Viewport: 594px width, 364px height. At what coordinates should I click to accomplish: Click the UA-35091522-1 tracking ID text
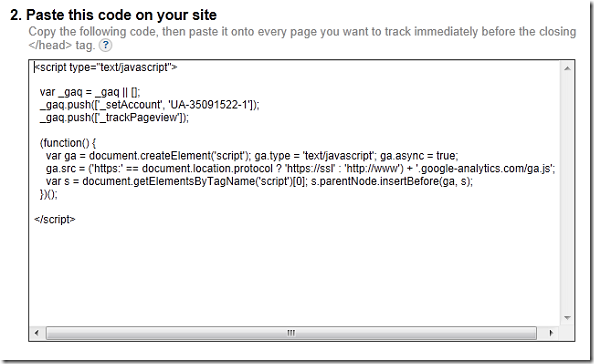(x=209, y=105)
